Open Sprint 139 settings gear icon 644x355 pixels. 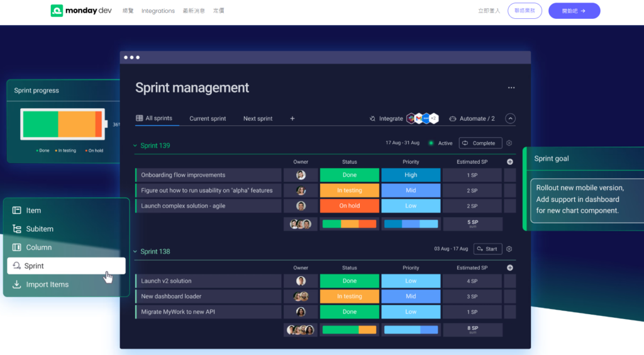pyautogui.click(x=509, y=143)
